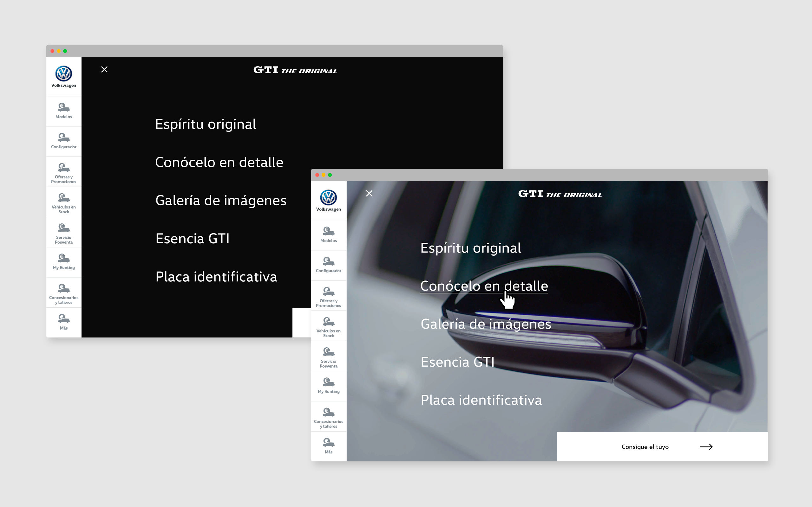The height and width of the screenshot is (507, 812).
Task: Expand the Más item in front sidebar
Action: (x=329, y=446)
